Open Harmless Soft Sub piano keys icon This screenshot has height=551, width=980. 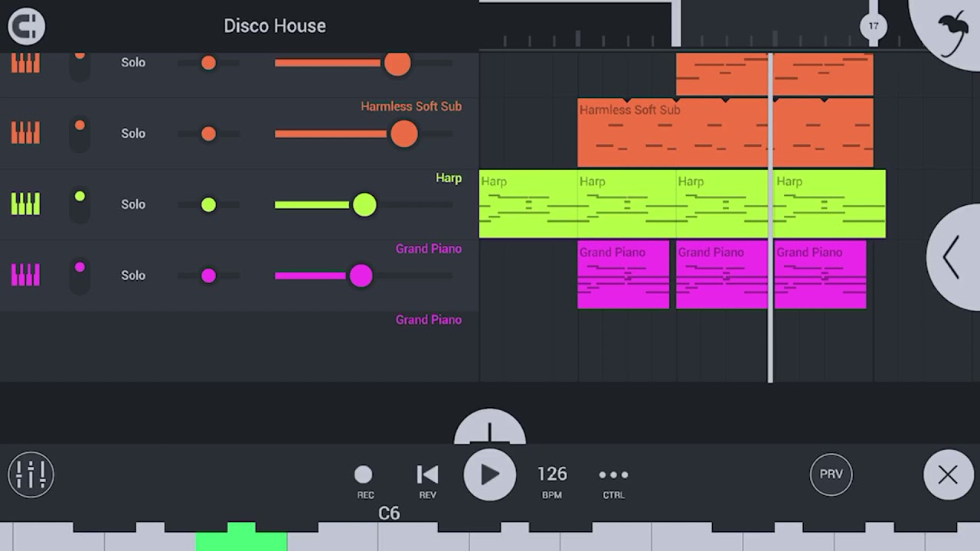coord(25,133)
